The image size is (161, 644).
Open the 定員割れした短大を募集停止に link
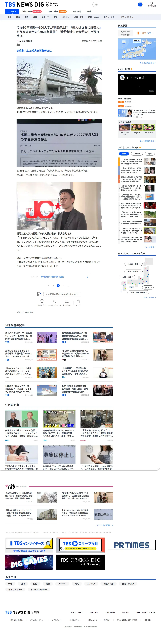click(x=34, y=51)
